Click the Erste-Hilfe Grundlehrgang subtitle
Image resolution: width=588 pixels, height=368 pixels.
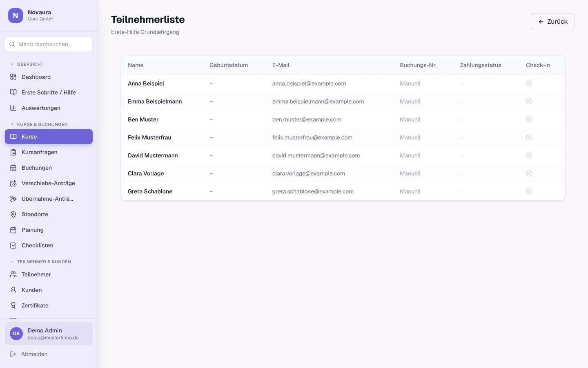point(145,32)
